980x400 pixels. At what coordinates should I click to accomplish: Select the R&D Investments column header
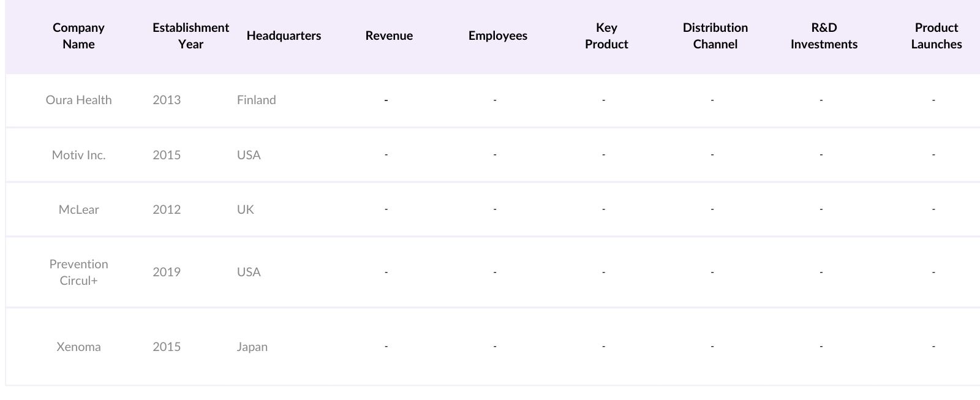[824, 36]
